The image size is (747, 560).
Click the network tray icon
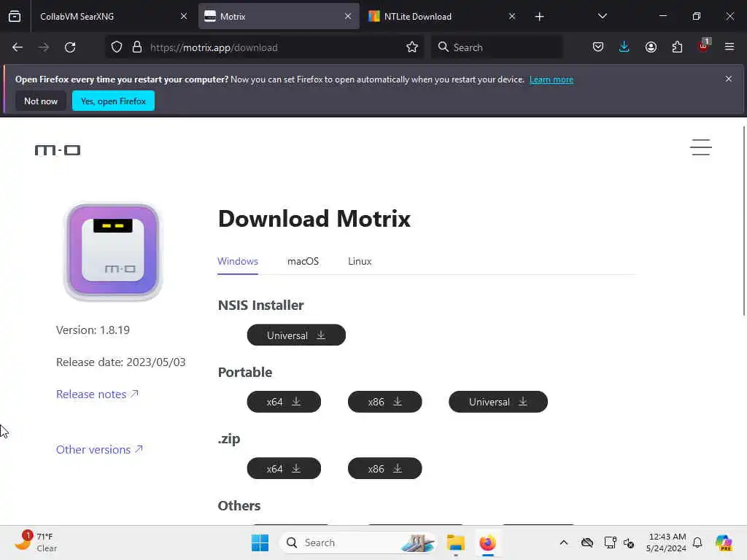pyautogui.click(x=610, y=542)
